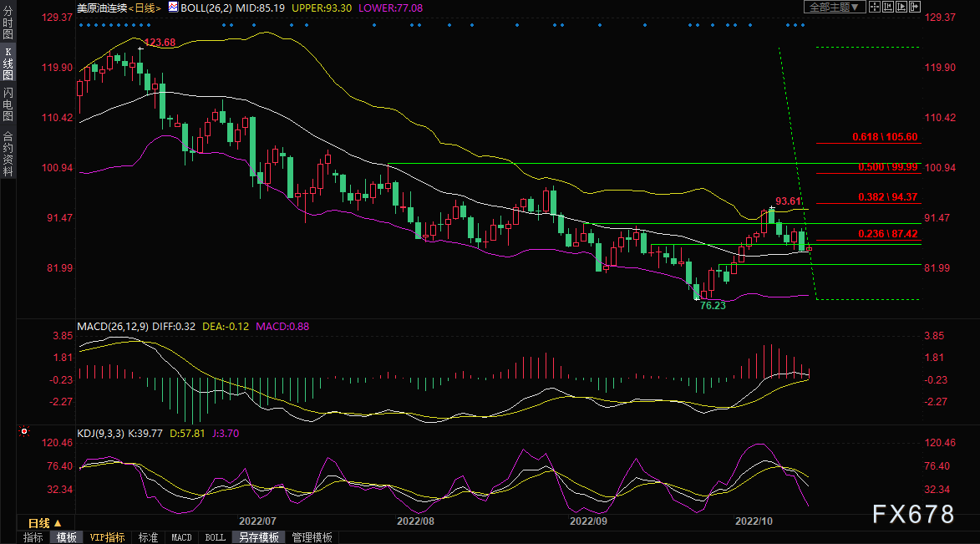
Task: Apply the MACD template
Action: [x=181, y=538]
